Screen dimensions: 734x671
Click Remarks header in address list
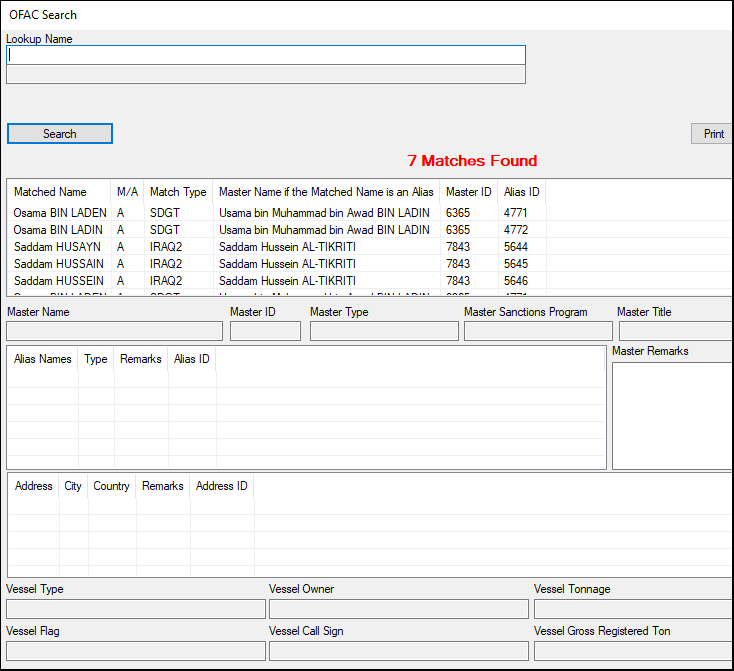[163, 486]
